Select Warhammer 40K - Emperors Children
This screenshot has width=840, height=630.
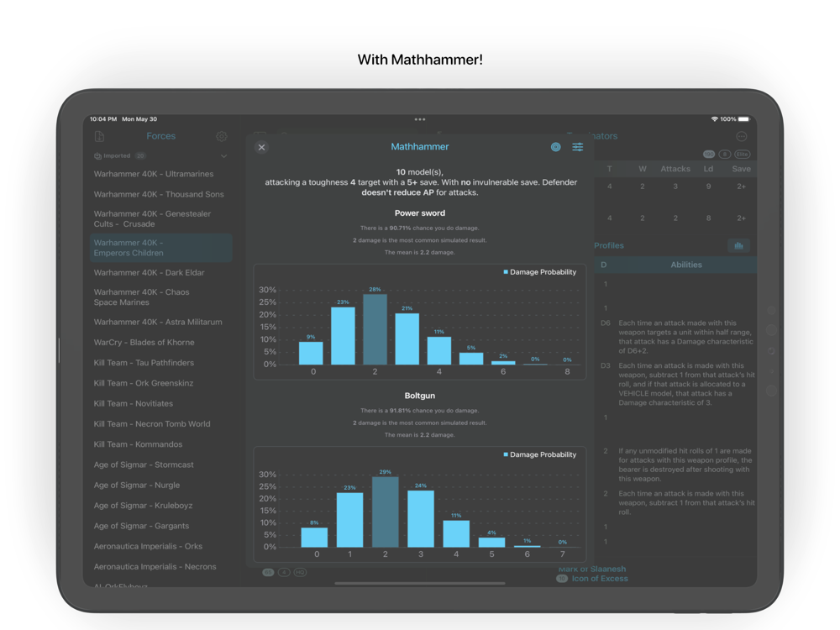(x=160, y=248)
